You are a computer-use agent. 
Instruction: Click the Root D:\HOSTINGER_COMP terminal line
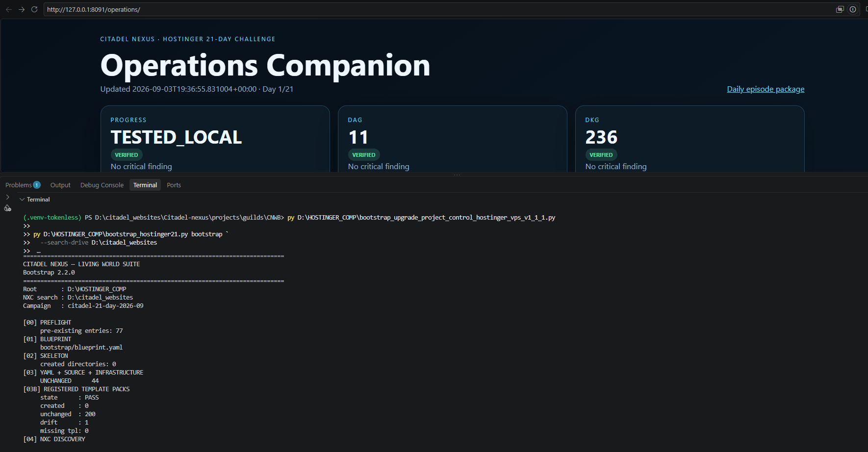coord(75,289)
